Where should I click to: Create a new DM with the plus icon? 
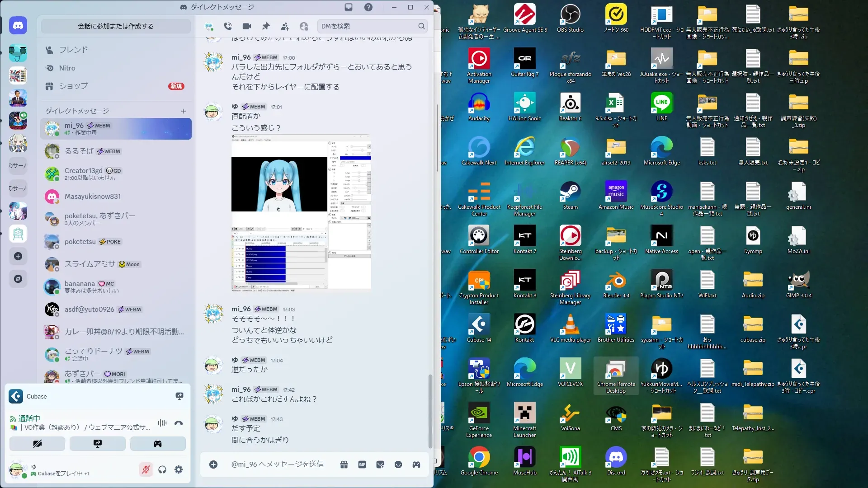click(184, 111)
